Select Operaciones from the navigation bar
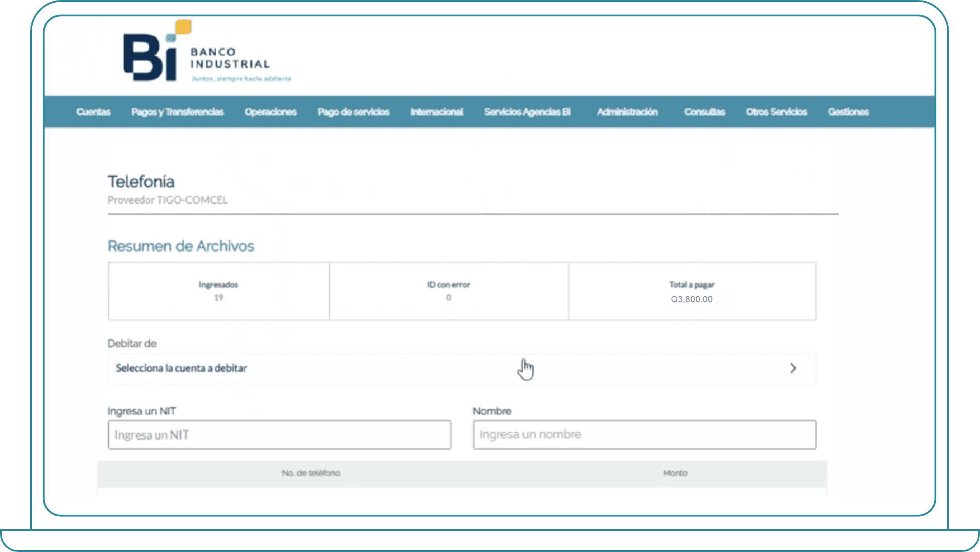The image size is (980, 552). [x=271, y=112]
